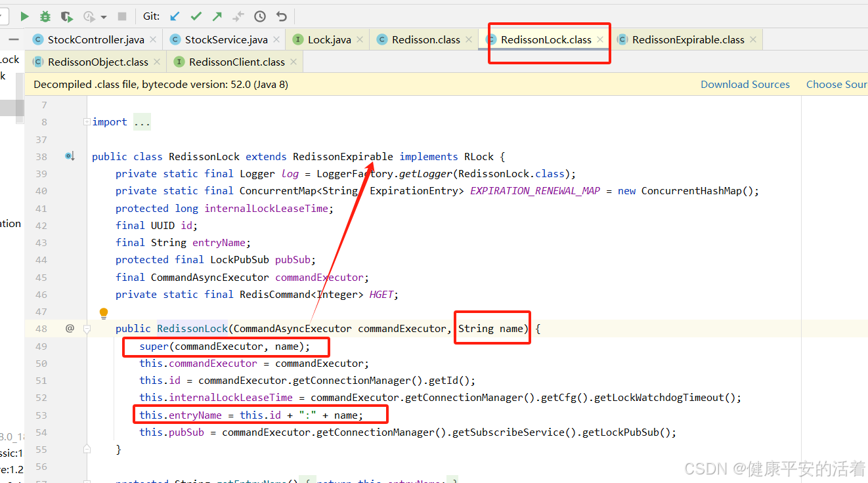
Task: Close the StockService.java tab
Action: (x=276, y=39)
